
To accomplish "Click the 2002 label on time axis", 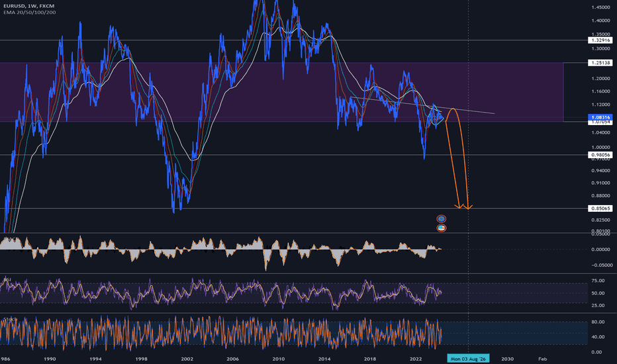I will pos(187,359).
